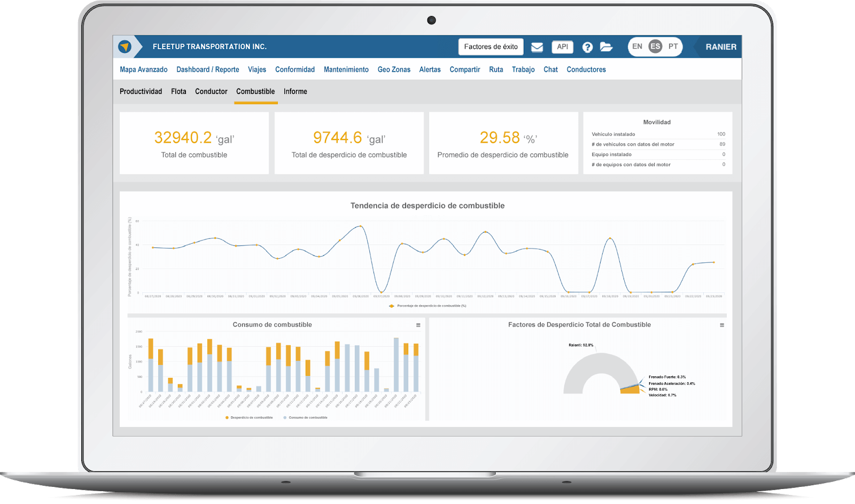Click the Factores de éxito button
855x504 pixels.
[491, 47]
